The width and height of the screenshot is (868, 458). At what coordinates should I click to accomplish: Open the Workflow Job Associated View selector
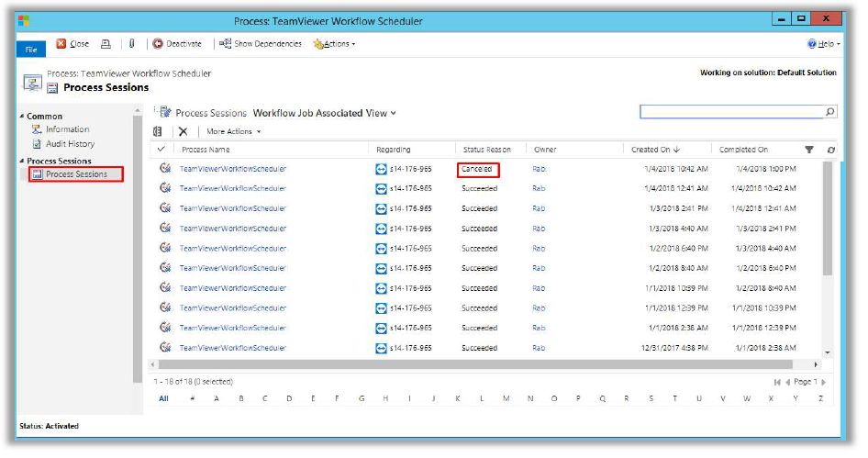coord(325,113)
